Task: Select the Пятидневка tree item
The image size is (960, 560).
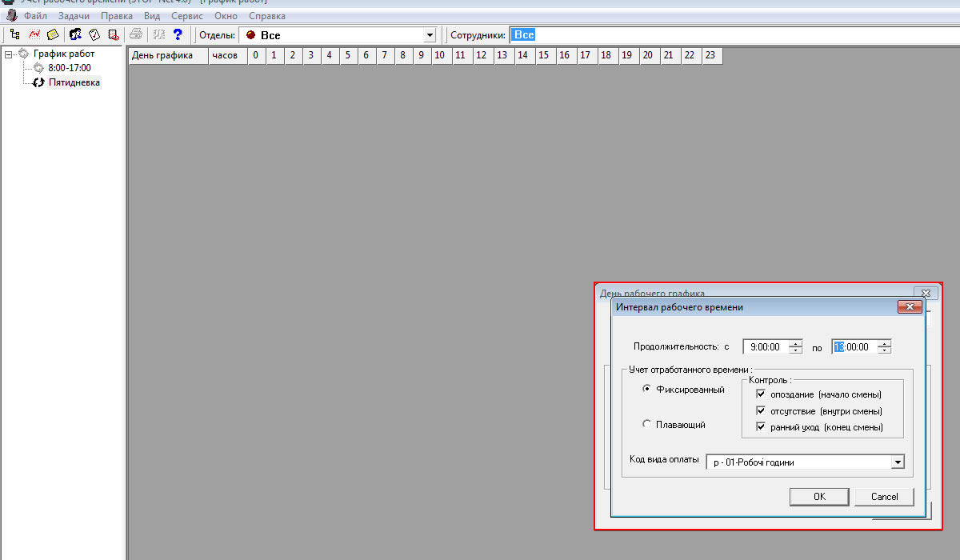Action: coord(74,82)
